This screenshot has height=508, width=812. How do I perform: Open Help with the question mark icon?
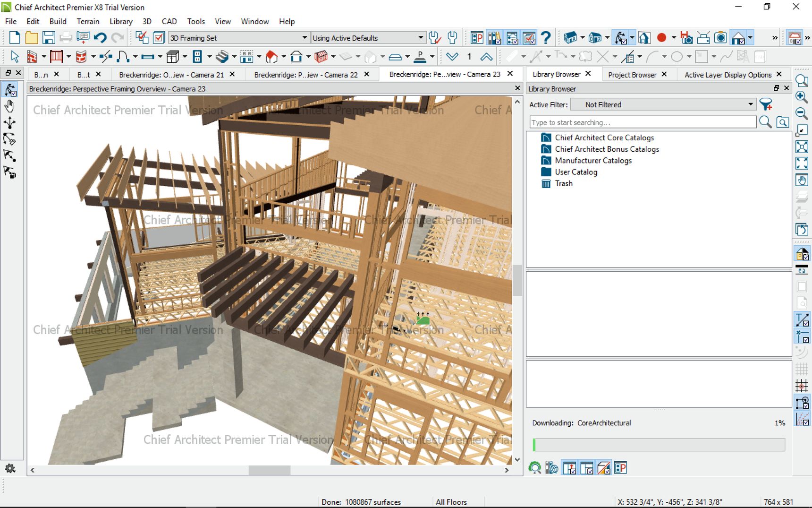(x=546, y=38)
